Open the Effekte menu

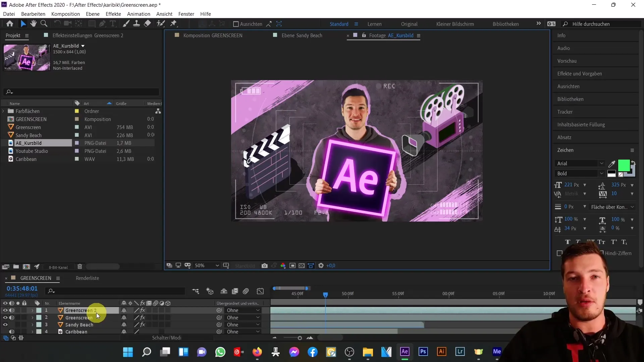[x=113, y=14]
